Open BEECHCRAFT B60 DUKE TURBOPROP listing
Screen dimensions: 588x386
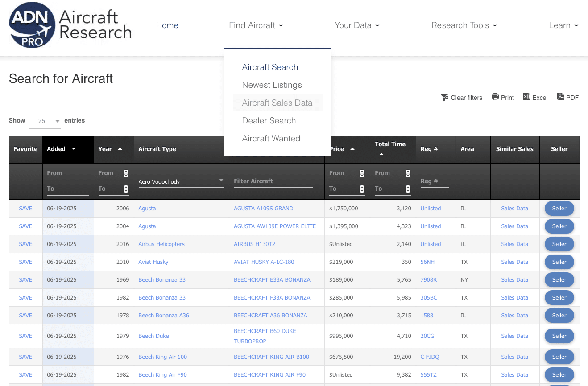[265, 336]
